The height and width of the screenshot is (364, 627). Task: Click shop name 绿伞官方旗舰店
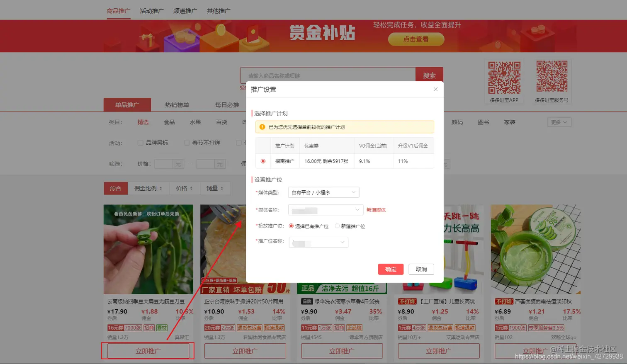pyautogui.click(x=366, y=337)
